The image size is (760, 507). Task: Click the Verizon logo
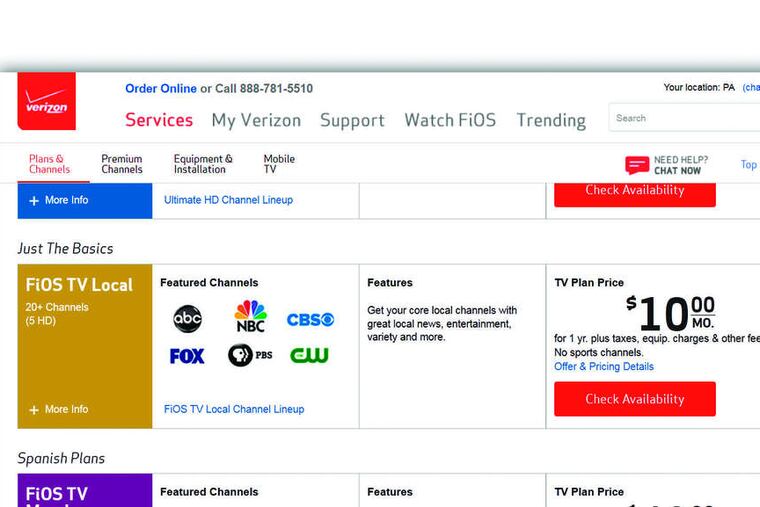tap(46, 102)
